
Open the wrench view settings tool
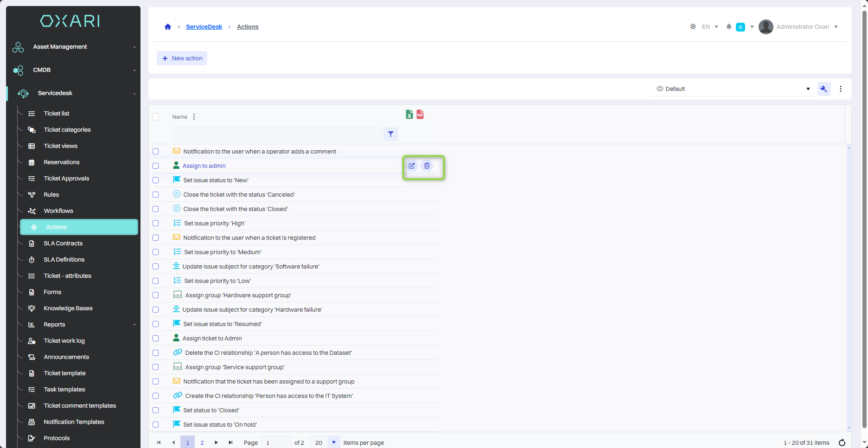pyautogui.click(x=823, y=89)
